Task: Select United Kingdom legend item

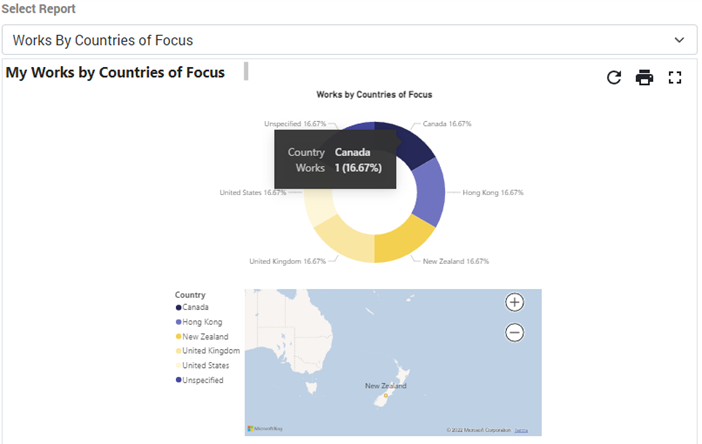Action: pos(210,351)
